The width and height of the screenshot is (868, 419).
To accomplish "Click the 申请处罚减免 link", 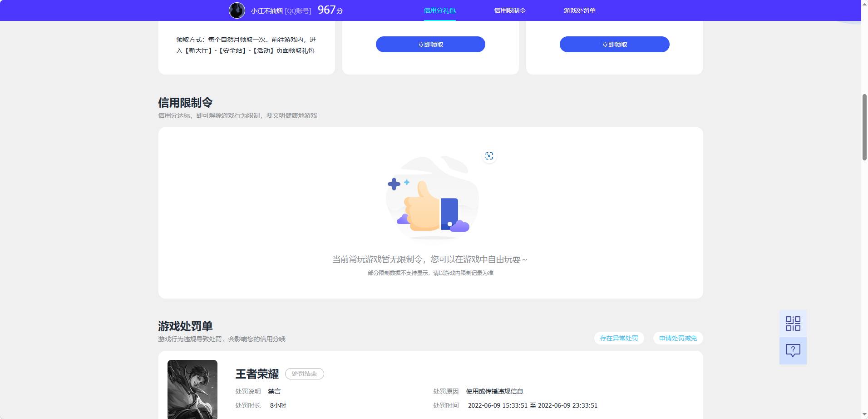I will click(x=678, y=338).
